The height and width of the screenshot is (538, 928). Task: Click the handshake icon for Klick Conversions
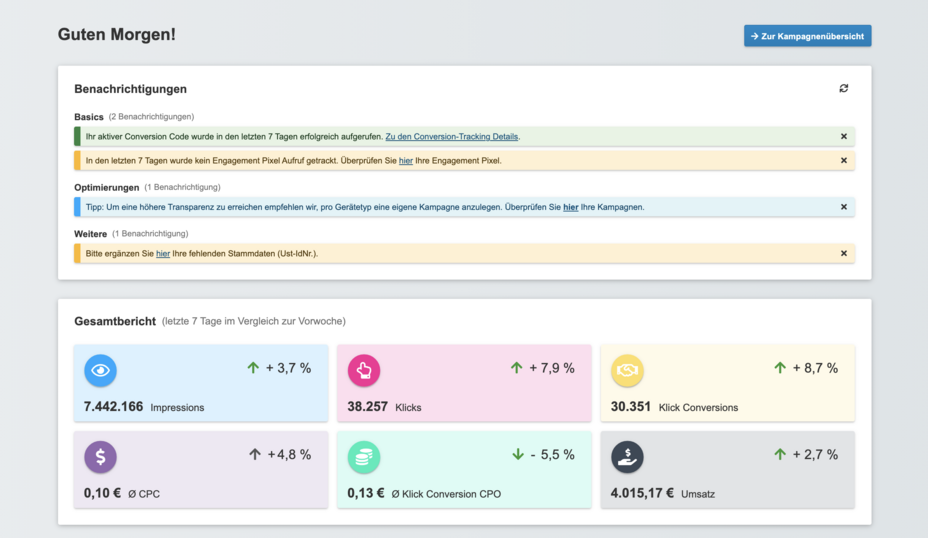[x=627, y=371]
